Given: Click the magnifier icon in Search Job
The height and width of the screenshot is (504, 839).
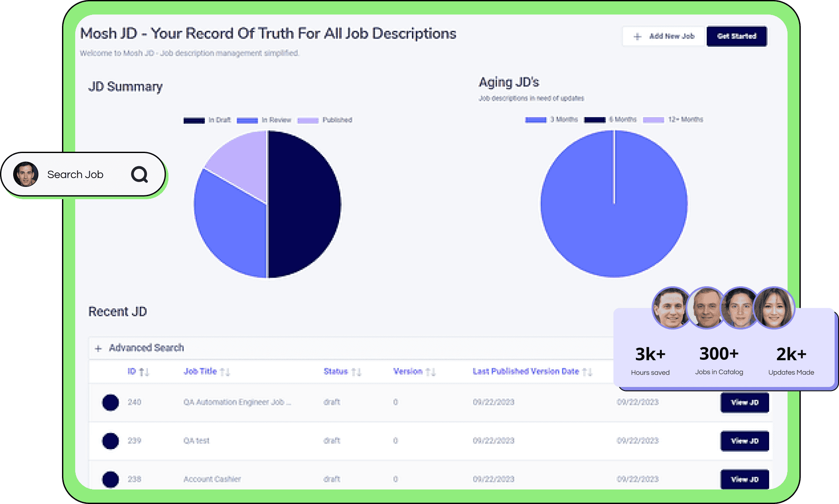Looking at the screenshot, I should [x=139, y=175].
